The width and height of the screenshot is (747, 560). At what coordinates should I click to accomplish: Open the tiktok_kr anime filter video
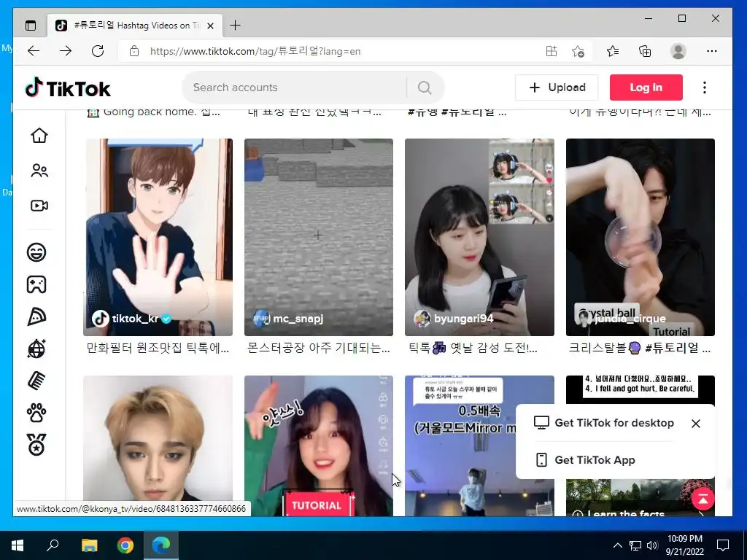tap(158, 237)
